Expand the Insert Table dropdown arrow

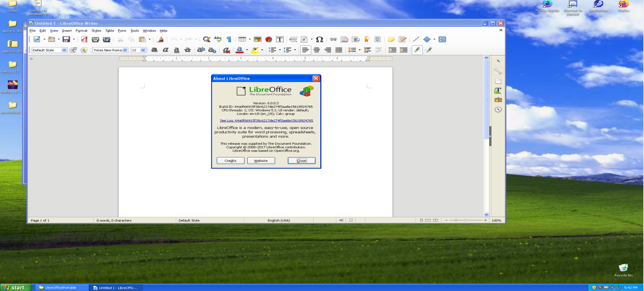[250, 39]
